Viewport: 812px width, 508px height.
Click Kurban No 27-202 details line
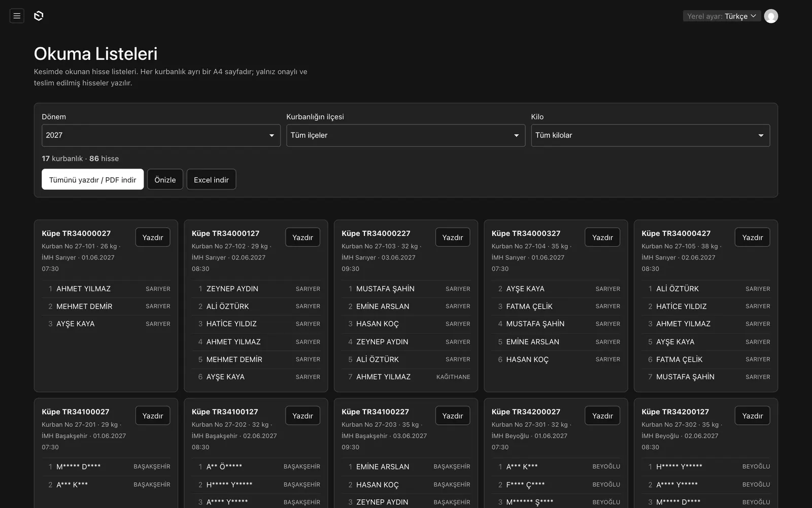click(x=231, y=425)
